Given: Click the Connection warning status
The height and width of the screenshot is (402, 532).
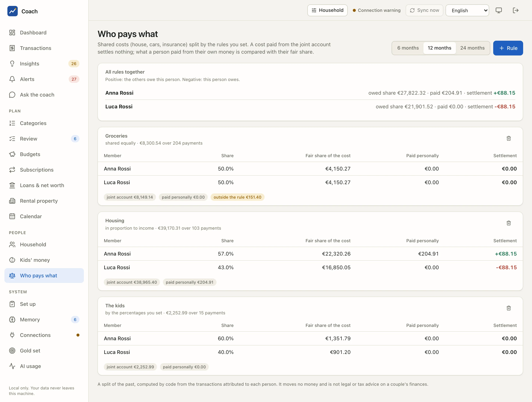Looking at the screenshot, I should (x=377, y=10).
